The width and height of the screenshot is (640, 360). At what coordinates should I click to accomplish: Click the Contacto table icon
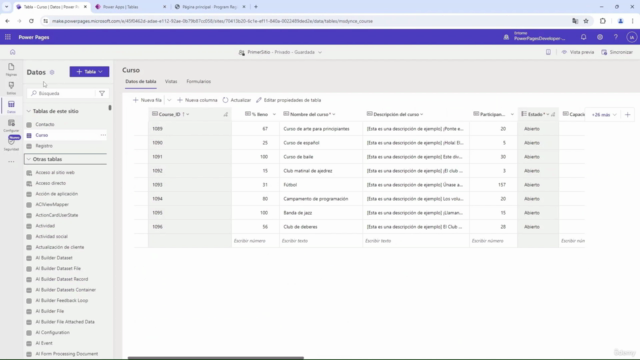point(29,124)
